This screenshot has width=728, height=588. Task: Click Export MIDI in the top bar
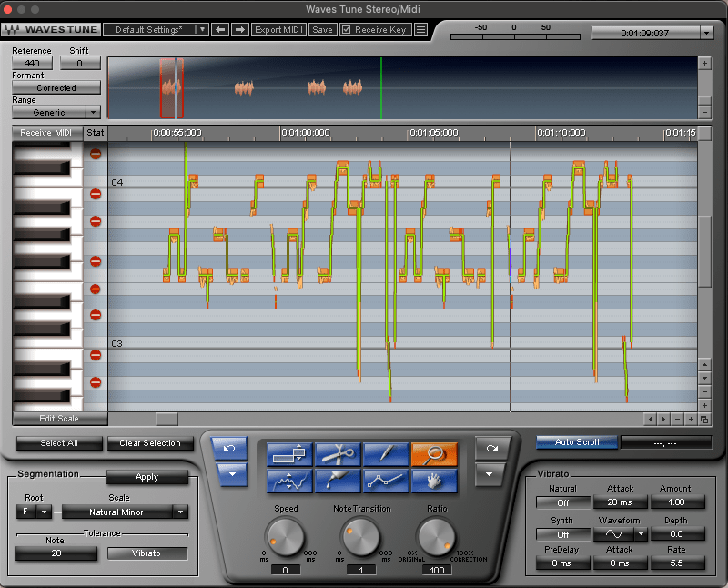[278, 30]
